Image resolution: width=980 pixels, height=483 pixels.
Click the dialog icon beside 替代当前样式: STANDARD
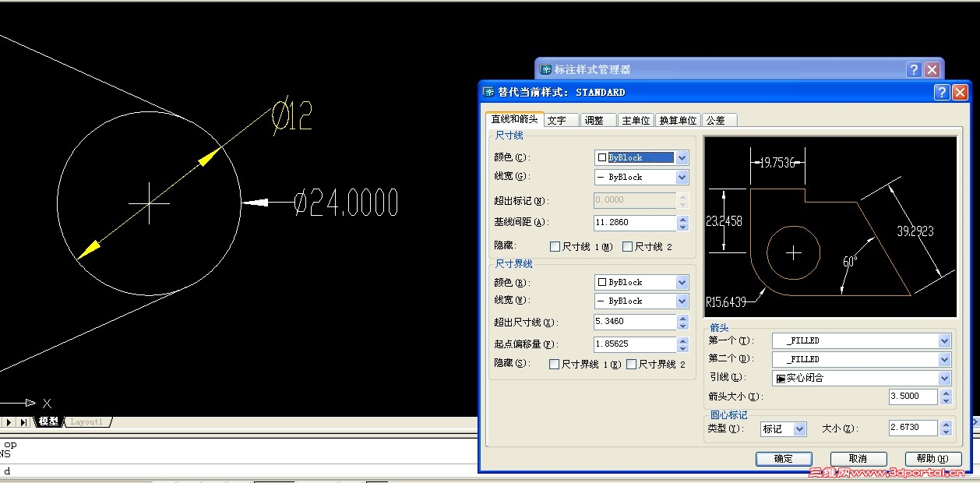[x=487, y=92]
